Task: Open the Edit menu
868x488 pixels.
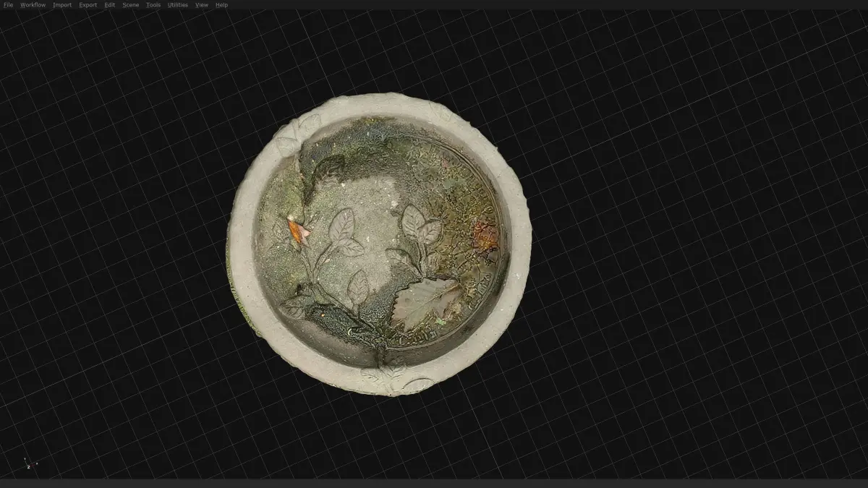Action: pos(109,4)
